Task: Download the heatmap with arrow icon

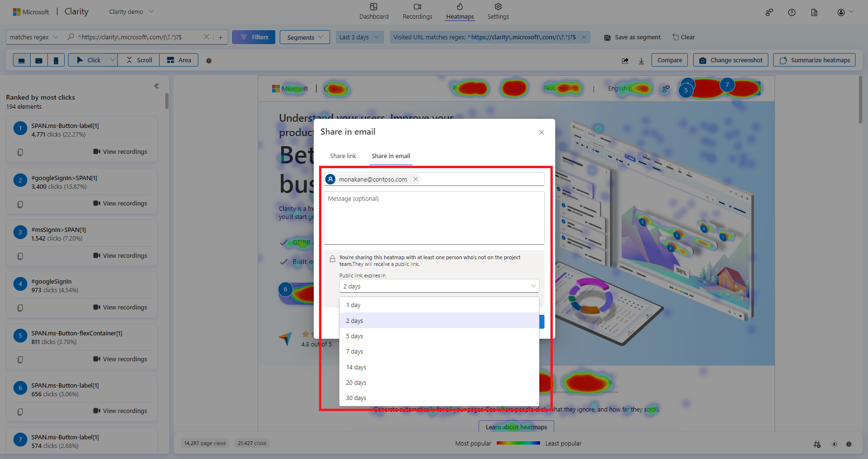Action: point(641,60)
